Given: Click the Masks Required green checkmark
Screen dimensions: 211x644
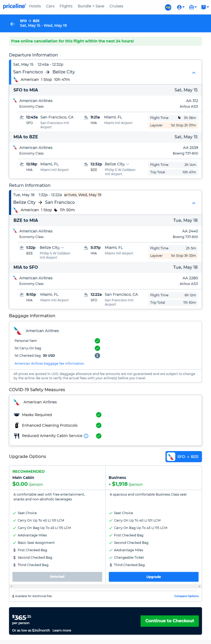Looking at the screenshot, I should click(x=99, y=415).
